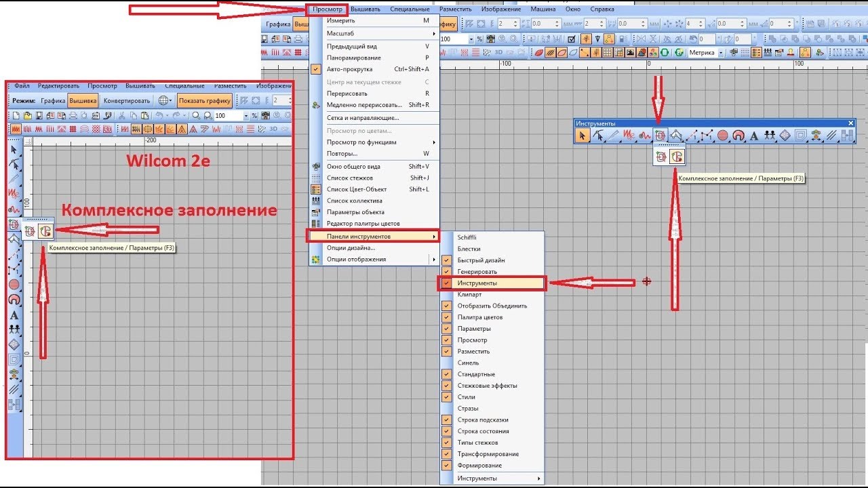Pick the arch-shaped tool in floating Инструменты panel
The width and height of the screenshot is (868, 488).
pos(738,136)
